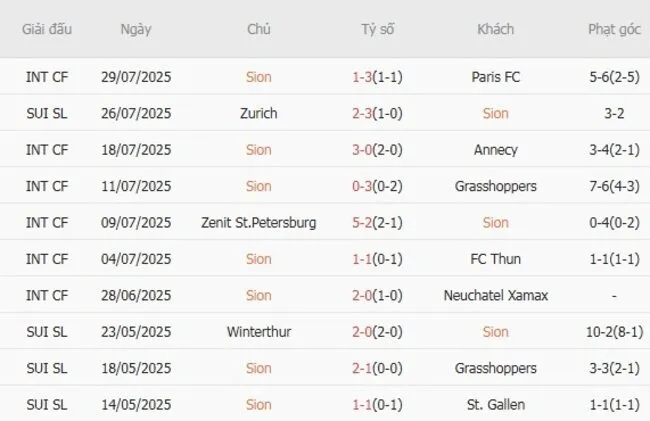Click the 29/07/2025 match date
Viewport: 650px width, 421px height.
coord(136,77)
